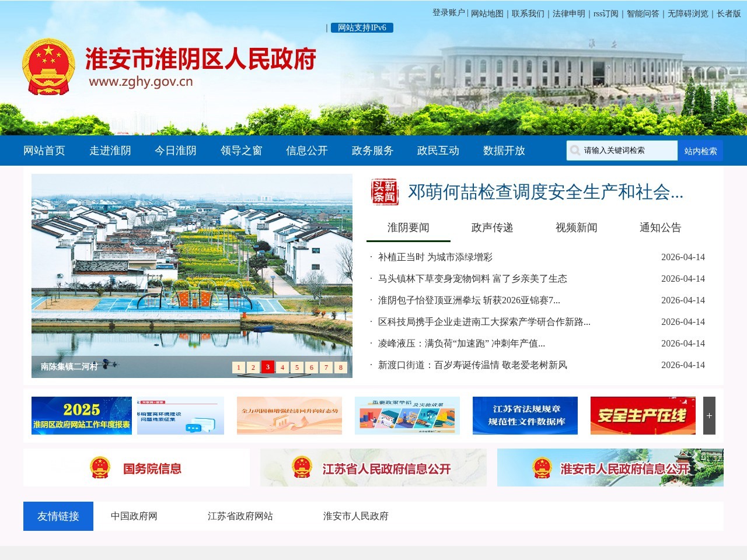Click the national emblem logo in header
Image resolution: width=747 pixels, height=560 pixels.
[x=48, y=66]
